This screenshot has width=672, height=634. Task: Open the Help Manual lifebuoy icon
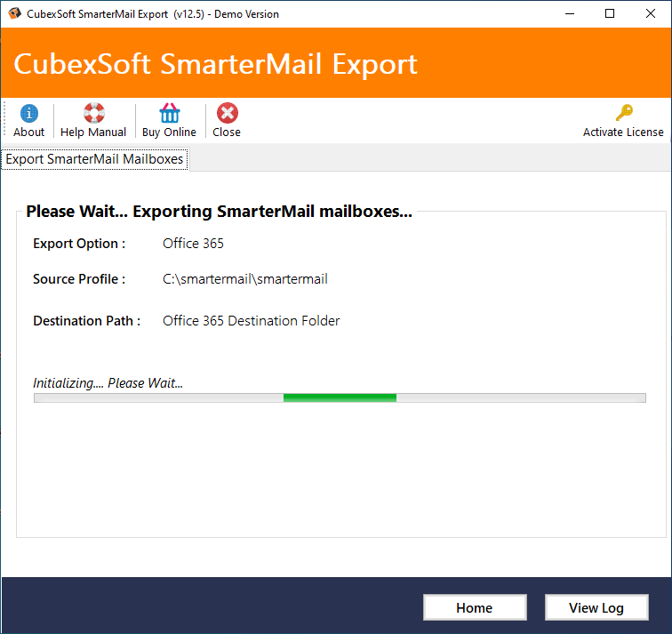click(x=94, y=113)
